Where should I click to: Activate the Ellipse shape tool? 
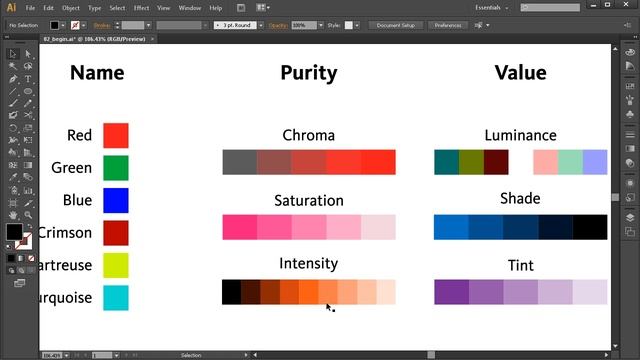point(28,91)
